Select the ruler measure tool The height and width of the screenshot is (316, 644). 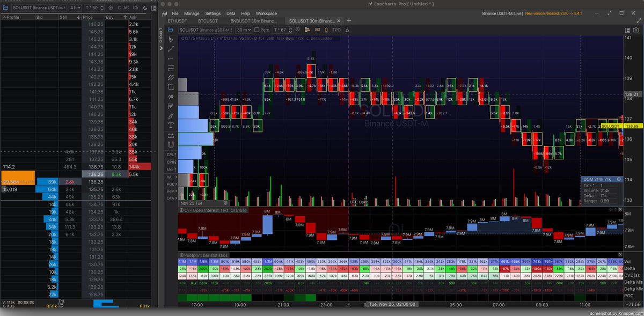pyautogui.click(x=171, y=135)
